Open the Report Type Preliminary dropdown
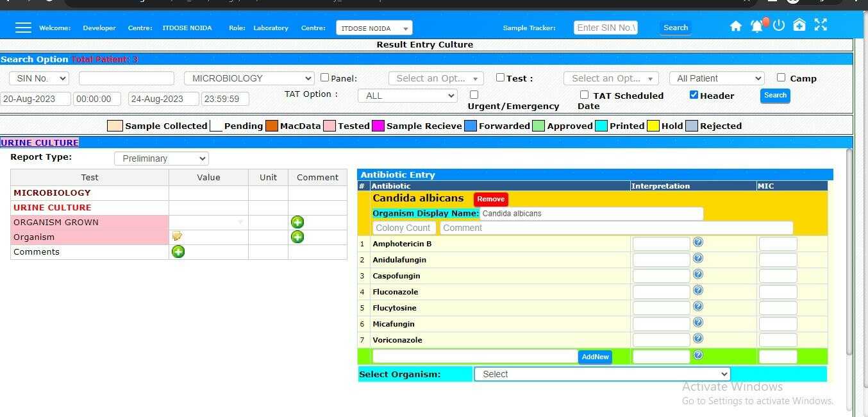Viewport: 868px width, 417px height. 161,158
